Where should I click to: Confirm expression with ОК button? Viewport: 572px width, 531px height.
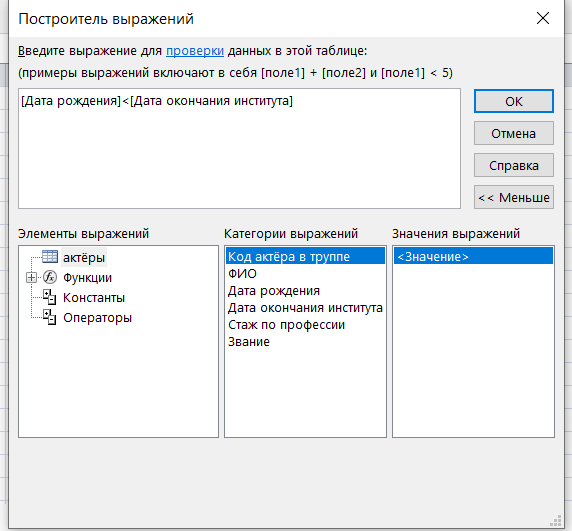(x=514, y=101)
